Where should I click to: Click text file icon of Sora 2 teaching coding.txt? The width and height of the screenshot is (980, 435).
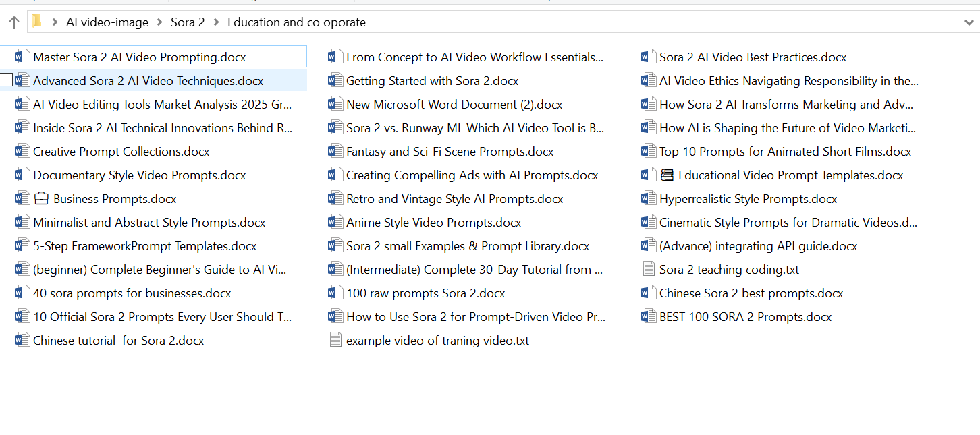tap(649, 269)
